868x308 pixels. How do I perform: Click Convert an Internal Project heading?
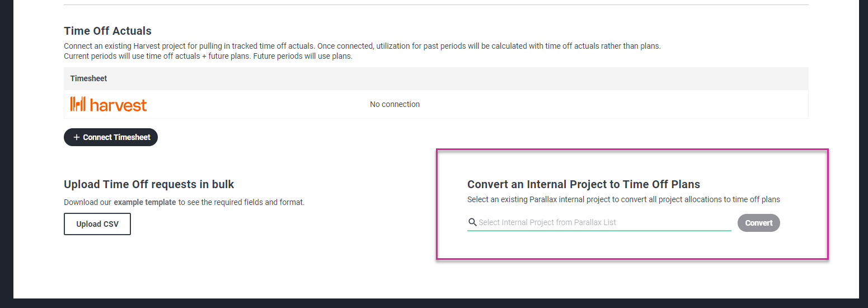click(584, 184)
